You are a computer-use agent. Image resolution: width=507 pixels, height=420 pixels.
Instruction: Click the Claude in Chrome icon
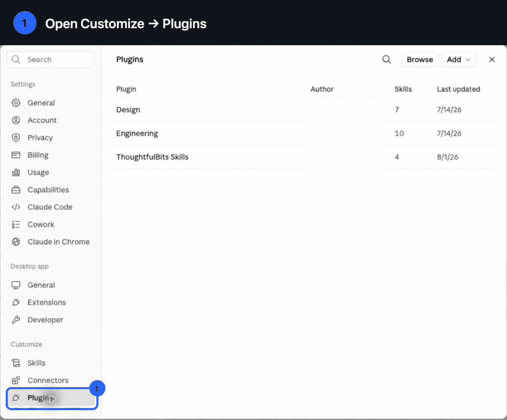(16, 242)
